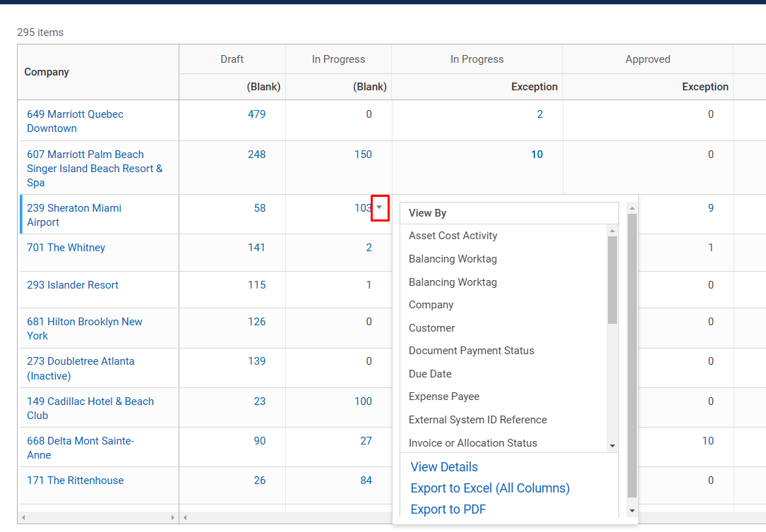This screenshot has height=532, width=766.
Task: Select External System ID Reference option
Action: [478, 420]
